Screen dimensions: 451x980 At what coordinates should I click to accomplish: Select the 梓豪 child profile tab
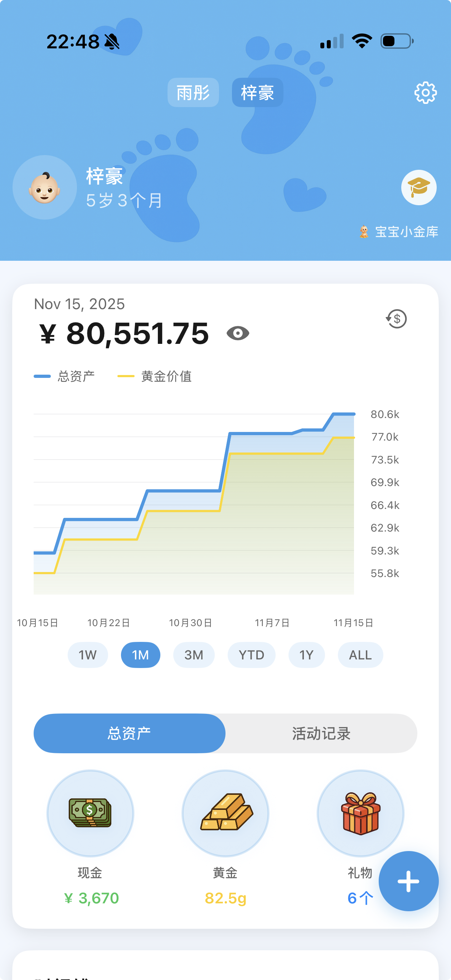[x=257, y=92]
